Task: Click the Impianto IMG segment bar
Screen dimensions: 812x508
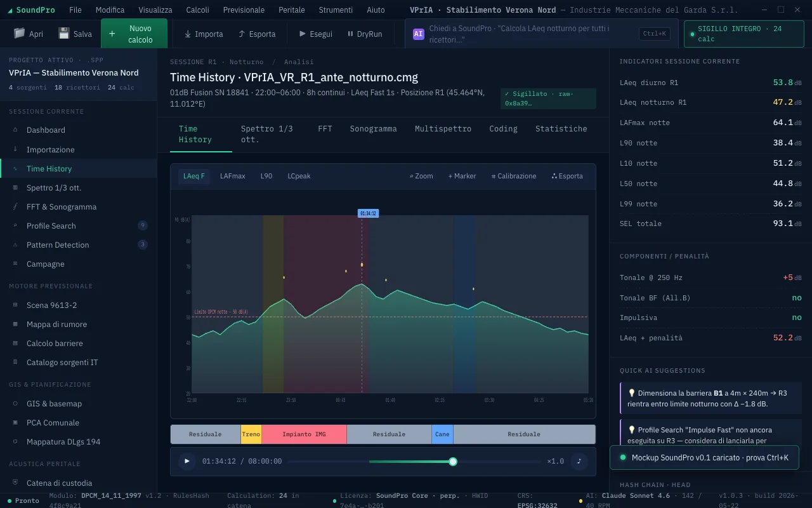Action: coord(304,434)
